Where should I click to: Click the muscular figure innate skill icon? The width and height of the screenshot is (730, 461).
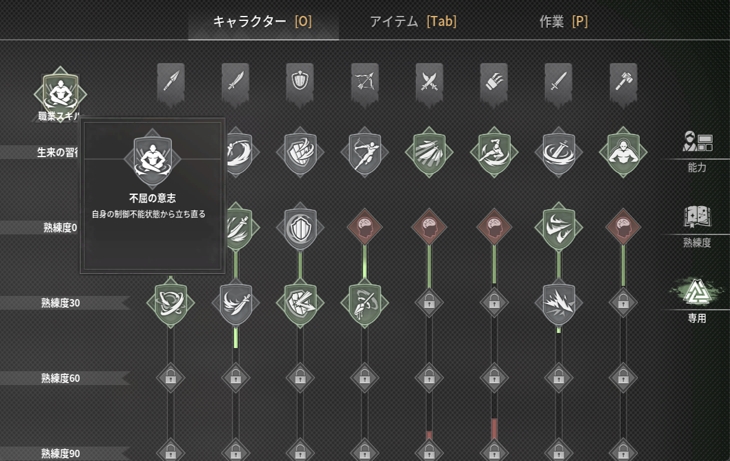(623, 152)
